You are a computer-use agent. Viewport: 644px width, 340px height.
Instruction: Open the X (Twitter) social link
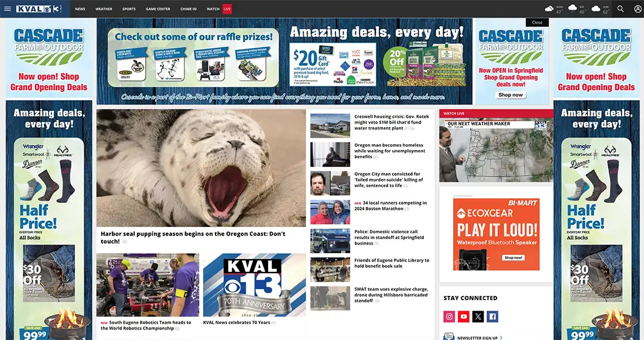[478, 316]
